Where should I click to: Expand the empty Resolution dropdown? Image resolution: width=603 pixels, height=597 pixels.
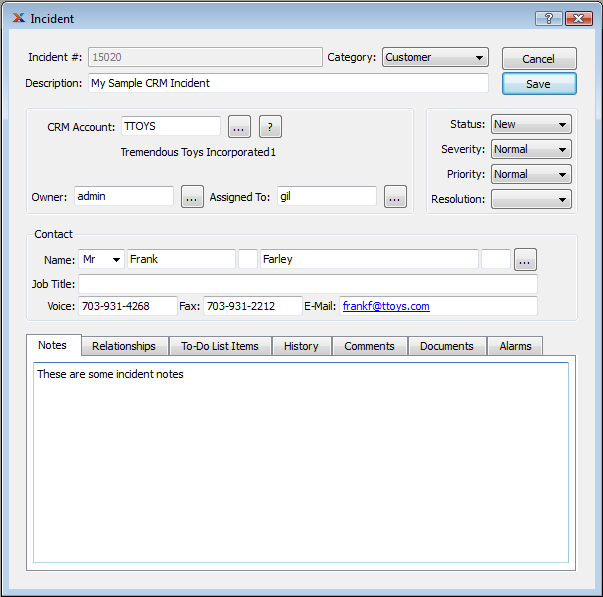[x=531, y=200]
